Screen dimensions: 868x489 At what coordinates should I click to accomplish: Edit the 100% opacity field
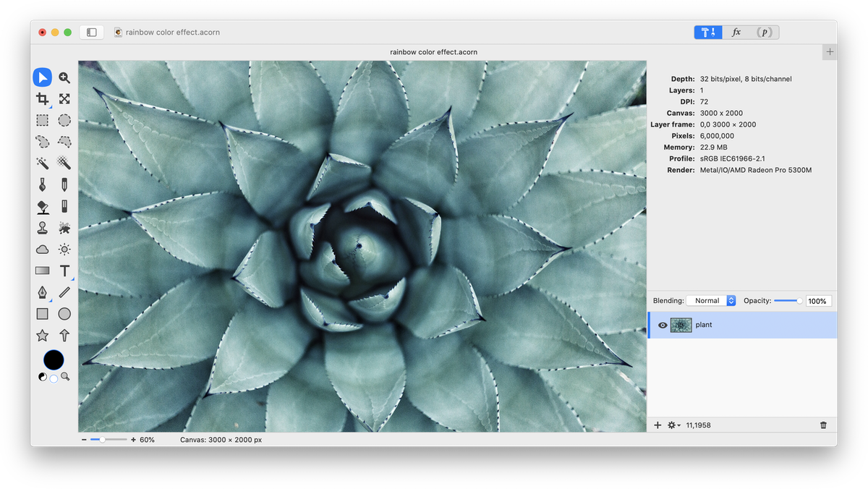[819, 301]
